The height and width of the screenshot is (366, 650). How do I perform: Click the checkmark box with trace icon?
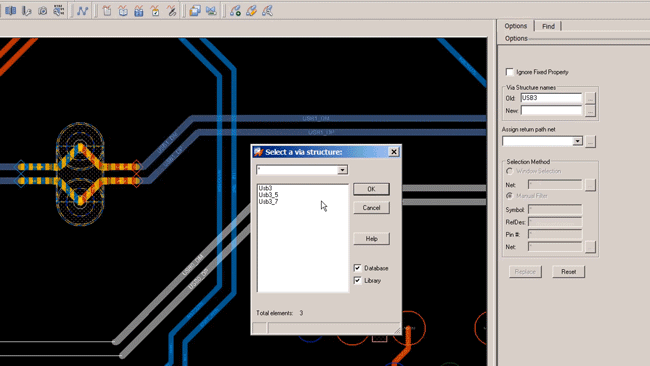[155, 11]
